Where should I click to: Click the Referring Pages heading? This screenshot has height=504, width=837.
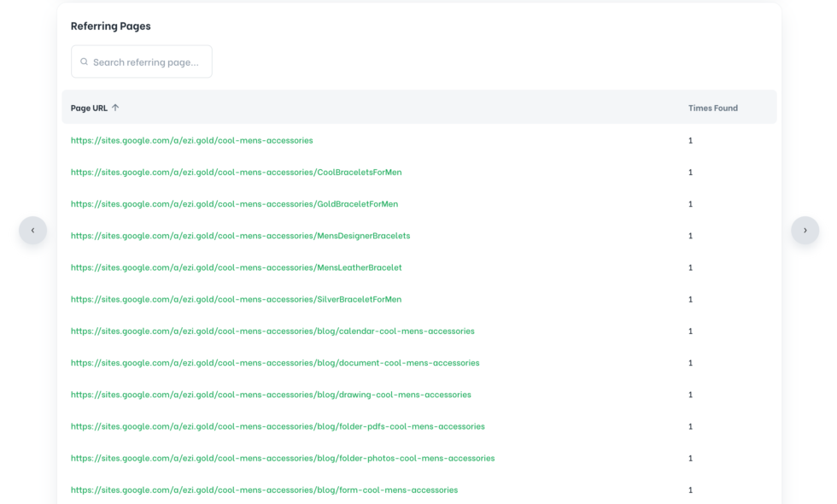tap(110, 26)
